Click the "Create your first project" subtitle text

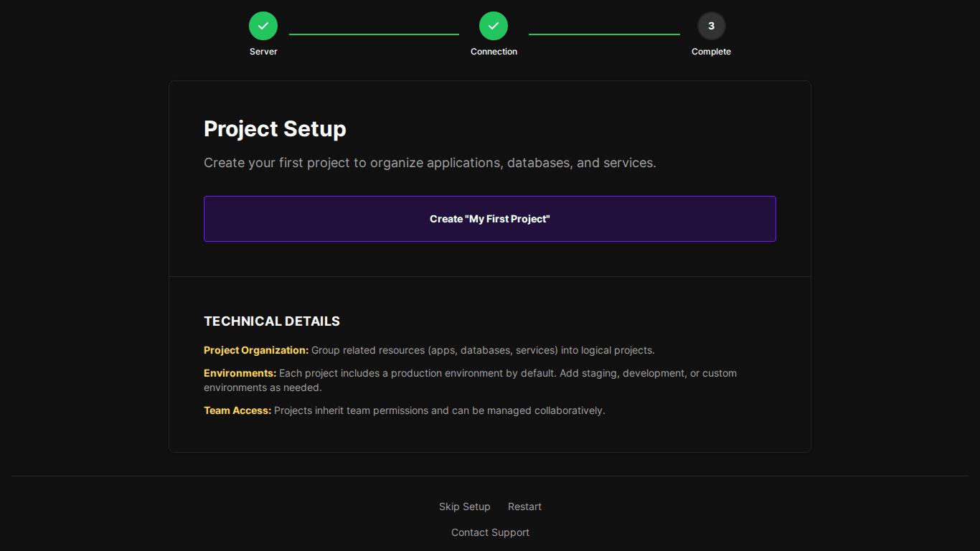pyautogui.click(x=430, y=163)
